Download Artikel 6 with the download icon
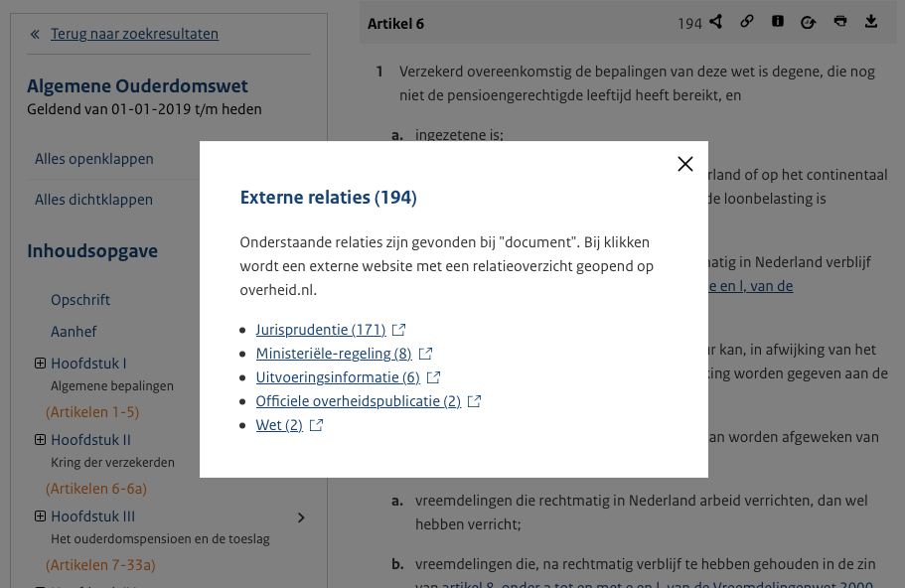905x588 pixels. coord(871,22)
